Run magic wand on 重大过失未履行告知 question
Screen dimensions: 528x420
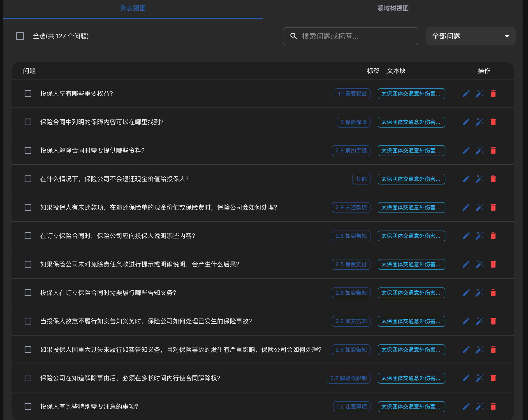click(x=479, y=350)
